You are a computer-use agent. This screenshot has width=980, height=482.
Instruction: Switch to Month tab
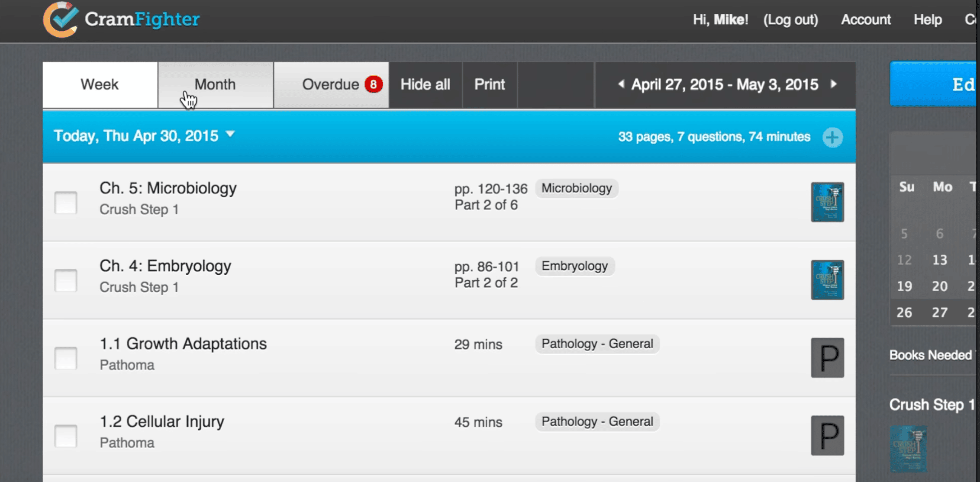(216, 85)
